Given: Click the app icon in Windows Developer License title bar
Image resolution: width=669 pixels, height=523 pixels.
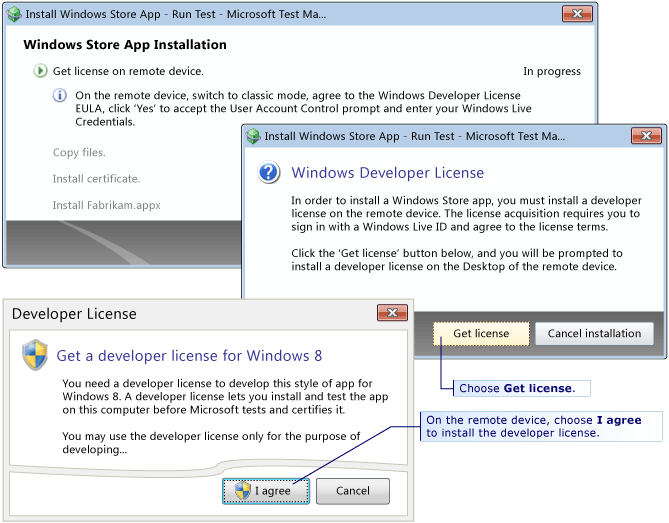Looking at the screenshot, I should (x=253, y=136).
